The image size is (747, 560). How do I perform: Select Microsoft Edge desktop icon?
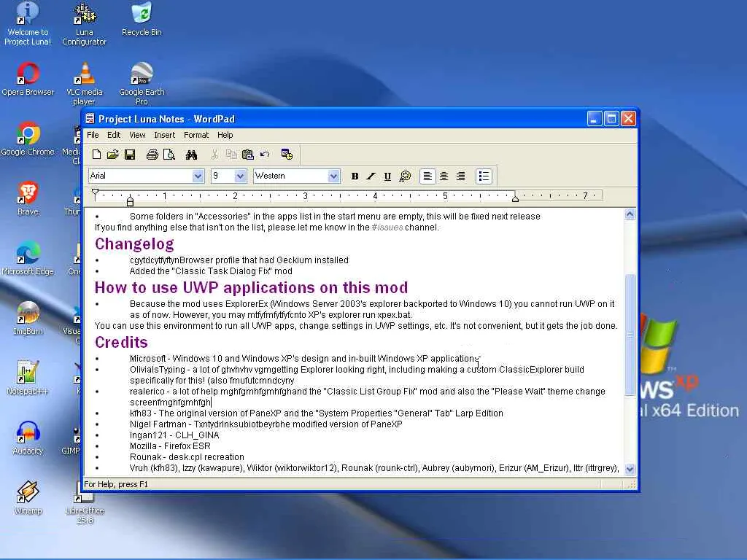pos(28,259)
